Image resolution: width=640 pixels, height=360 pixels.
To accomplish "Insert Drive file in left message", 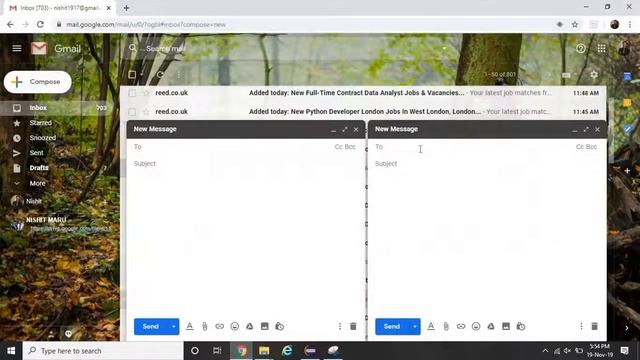I will (249, 327).
